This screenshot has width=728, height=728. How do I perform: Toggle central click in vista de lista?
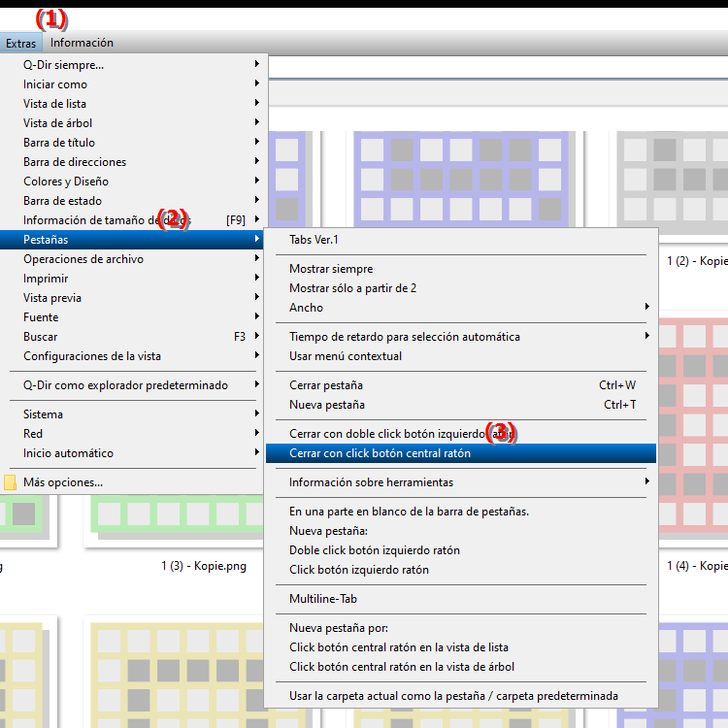tap(461, 647)
